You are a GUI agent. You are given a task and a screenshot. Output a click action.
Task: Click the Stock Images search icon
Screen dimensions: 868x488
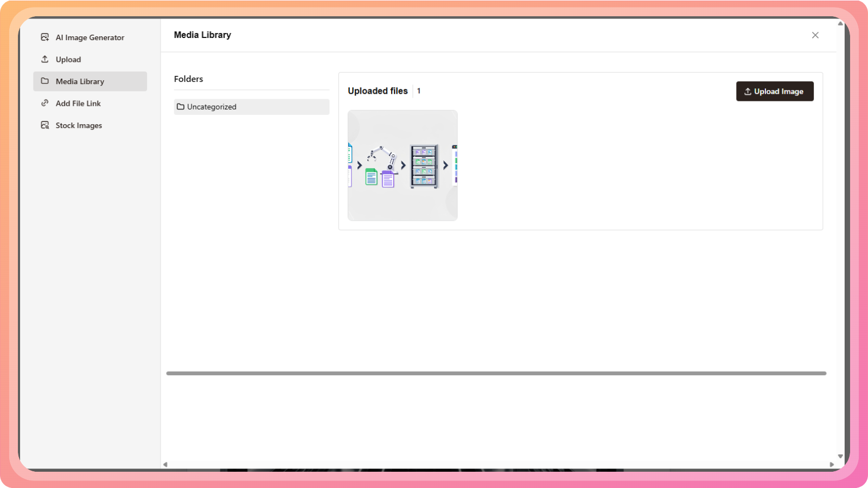pos(45,125)
